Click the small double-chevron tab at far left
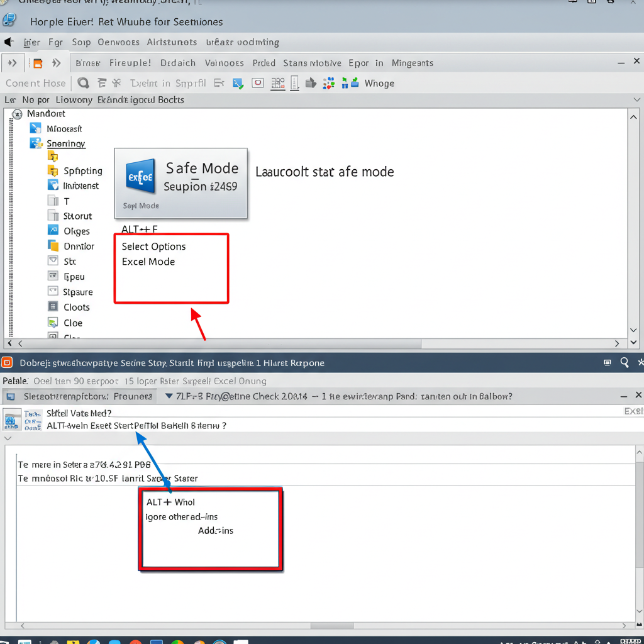 point(13,63)
